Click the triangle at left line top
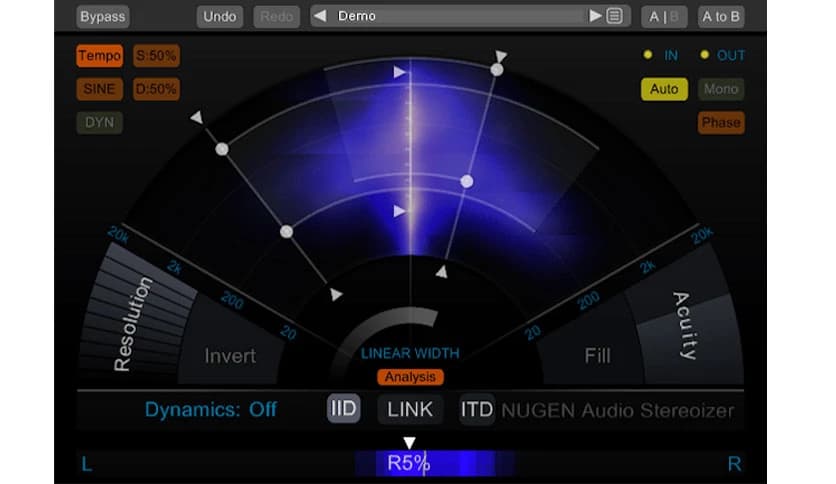The height and width of the screenshot is (484, 836). 197,117
